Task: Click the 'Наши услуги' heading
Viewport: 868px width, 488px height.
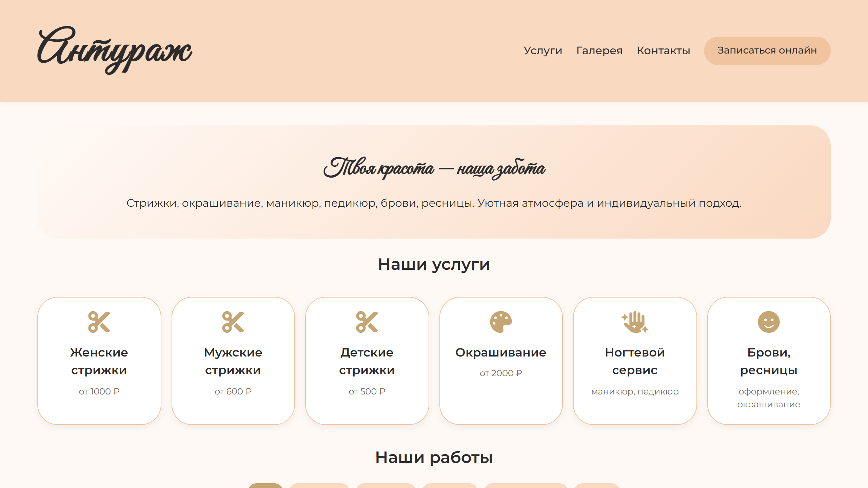Action: tap(434, 265)
